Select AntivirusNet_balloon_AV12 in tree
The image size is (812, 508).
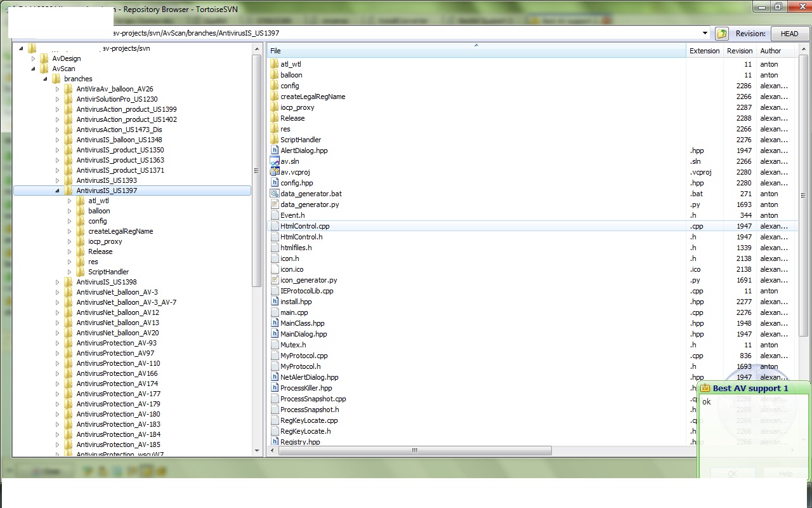[117, 312]
